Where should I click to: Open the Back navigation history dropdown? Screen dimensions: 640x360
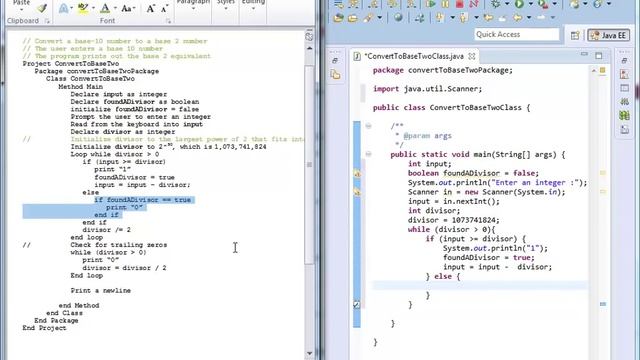[x=529, y=18]
